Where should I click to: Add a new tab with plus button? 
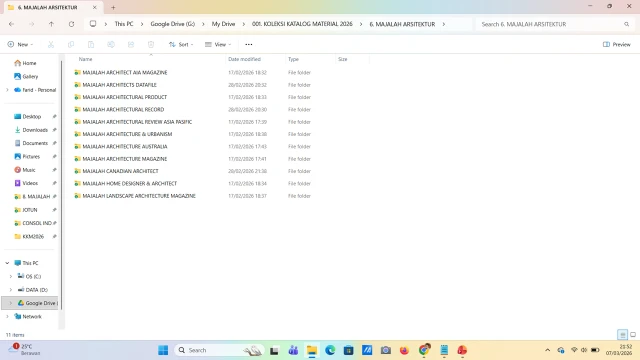click(x=113, y=7)
